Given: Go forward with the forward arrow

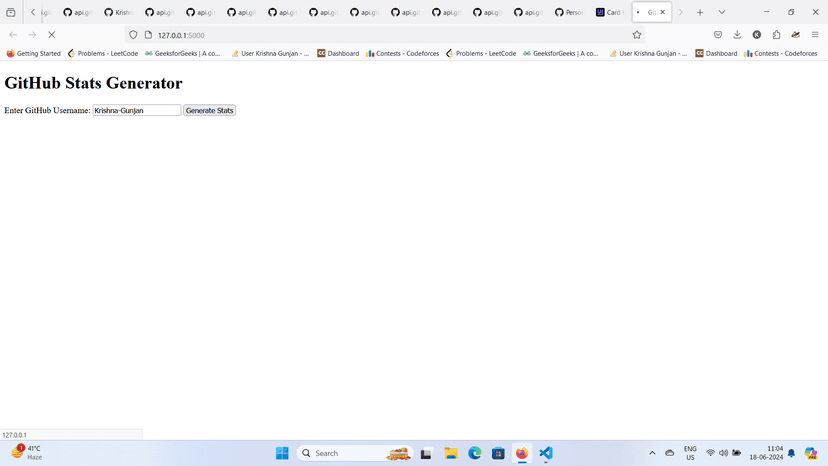Looking at the screenshot, I should [32, 35].
